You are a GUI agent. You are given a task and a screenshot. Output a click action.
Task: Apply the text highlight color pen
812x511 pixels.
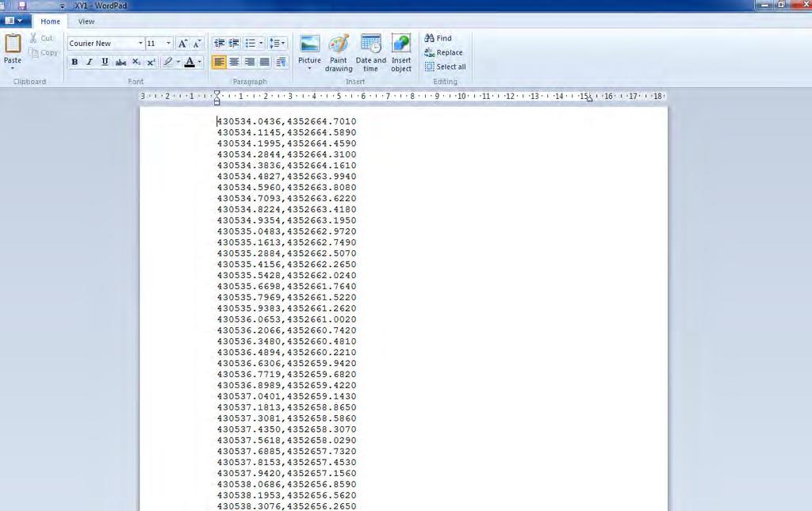pos(168,62)
